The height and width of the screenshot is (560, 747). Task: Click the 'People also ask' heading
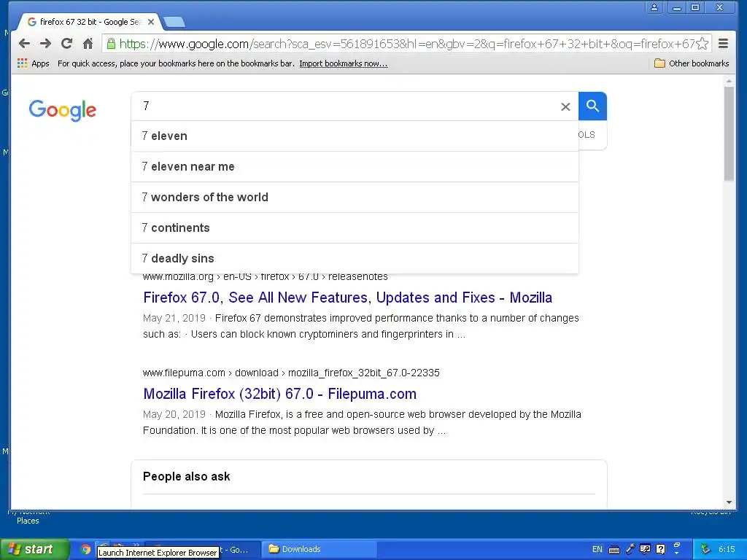click(x=186, y=476)
